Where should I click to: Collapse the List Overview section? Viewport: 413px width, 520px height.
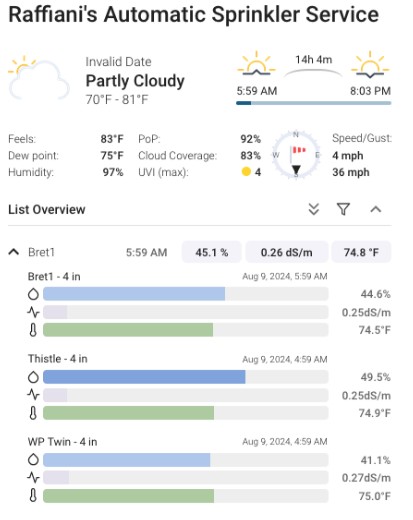click(x=376, y=209)
